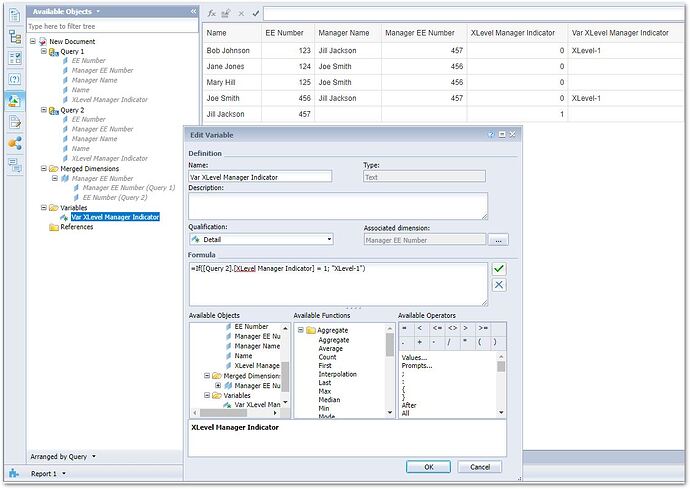Select the References folder
Screen dimensions: 690x489
[77, 227]
